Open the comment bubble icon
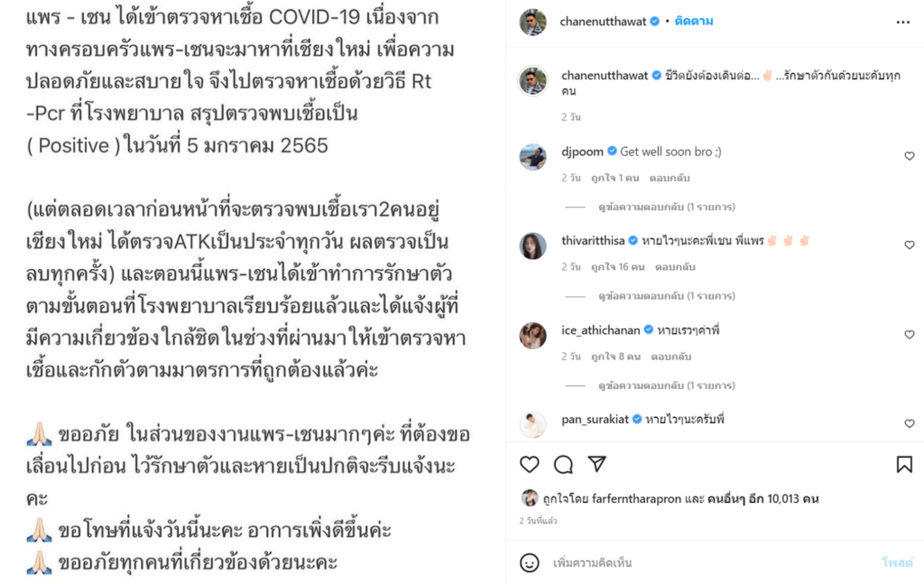Screen dimensions: 924x584 563,464
